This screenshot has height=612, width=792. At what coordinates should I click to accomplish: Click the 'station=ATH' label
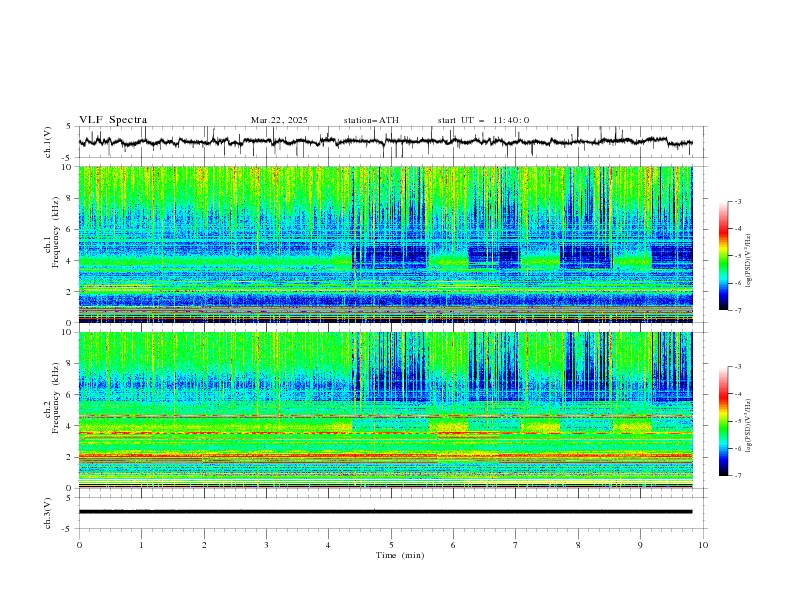[371, 120]
